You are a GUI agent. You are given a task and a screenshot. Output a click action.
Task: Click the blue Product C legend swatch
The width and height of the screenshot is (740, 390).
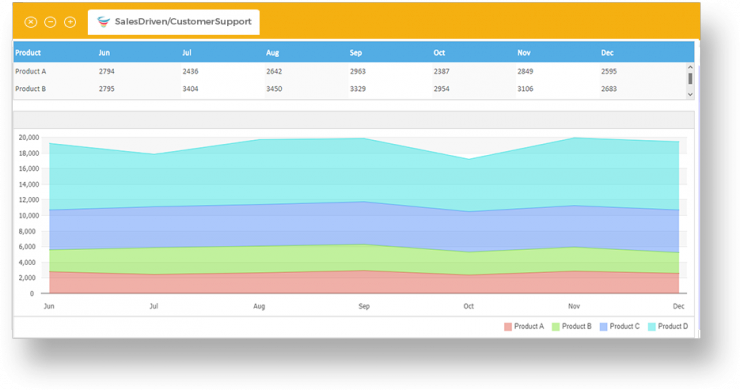[x=603, y=327]
